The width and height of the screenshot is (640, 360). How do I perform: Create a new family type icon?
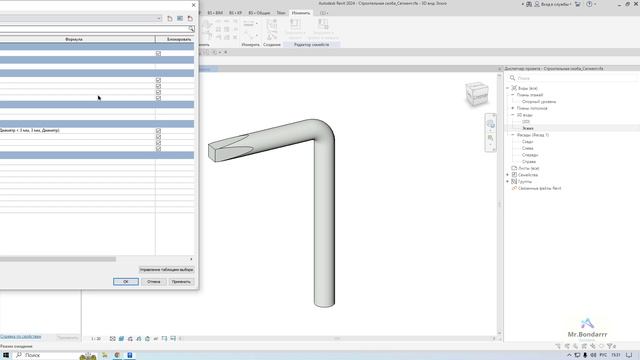[x=170, y=18]
